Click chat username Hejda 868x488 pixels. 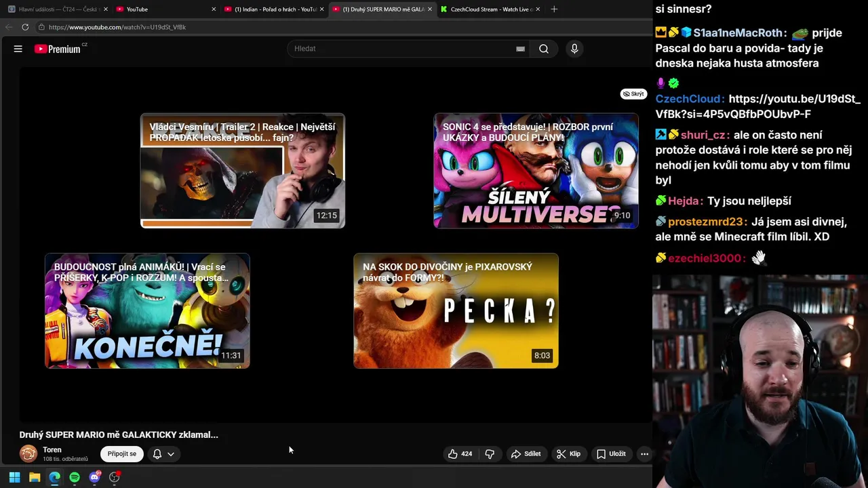click(684, 201)
